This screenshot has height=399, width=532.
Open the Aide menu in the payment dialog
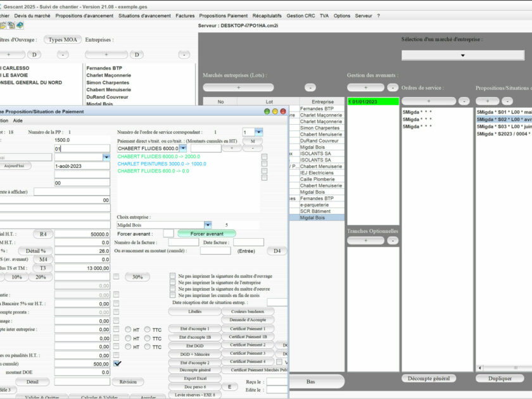18,120
